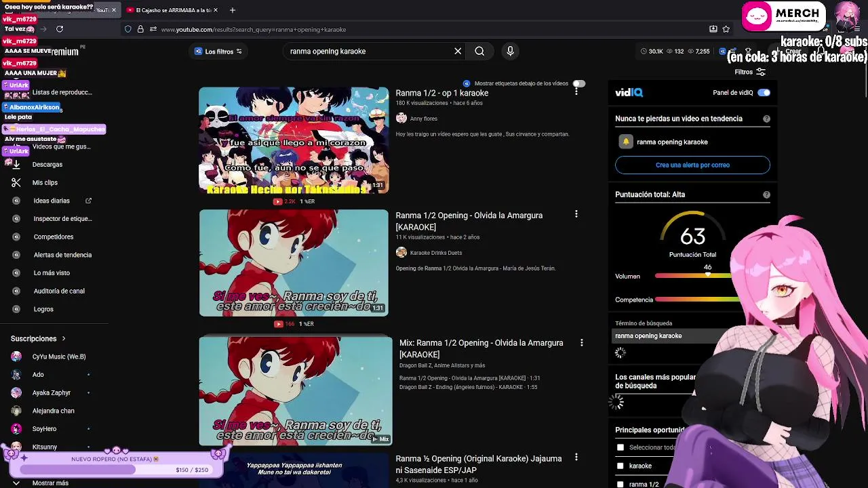Open options for Jajauma ni Sasenaide video

576,457
